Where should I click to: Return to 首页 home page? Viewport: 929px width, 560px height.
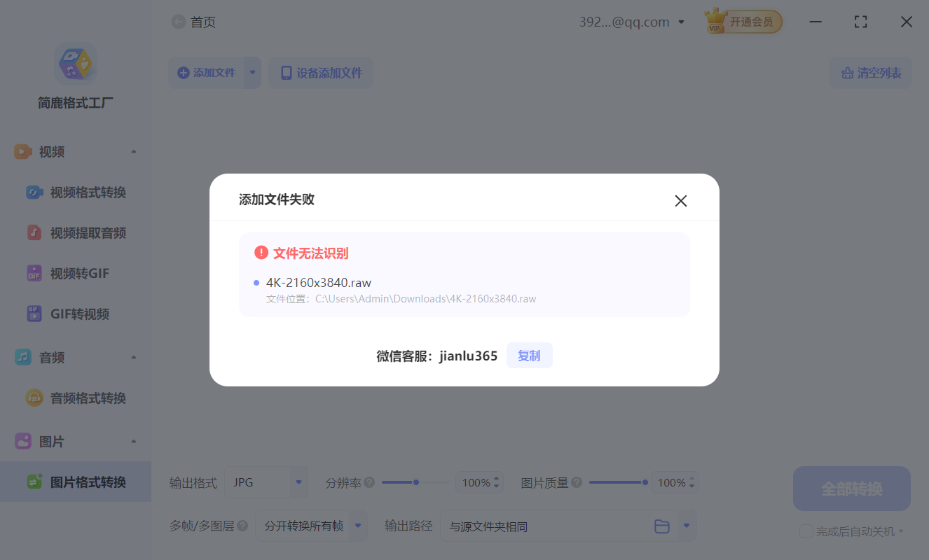point(193,22)
